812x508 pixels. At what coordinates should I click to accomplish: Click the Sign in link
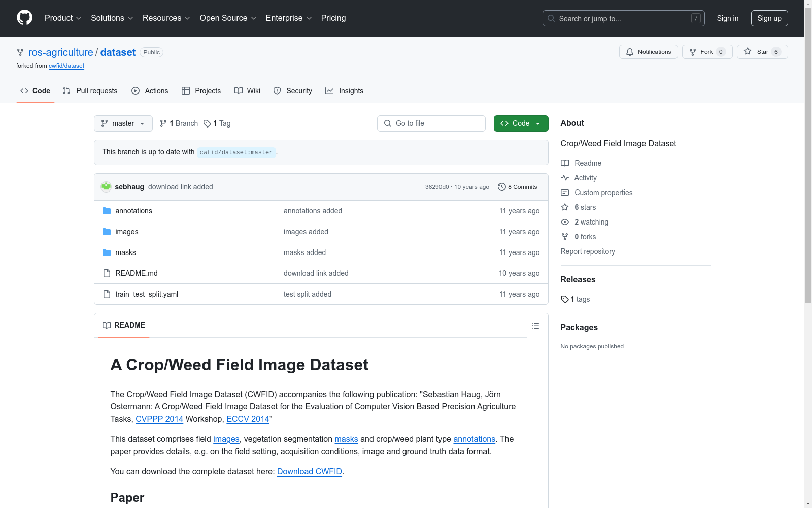point(728,18)
